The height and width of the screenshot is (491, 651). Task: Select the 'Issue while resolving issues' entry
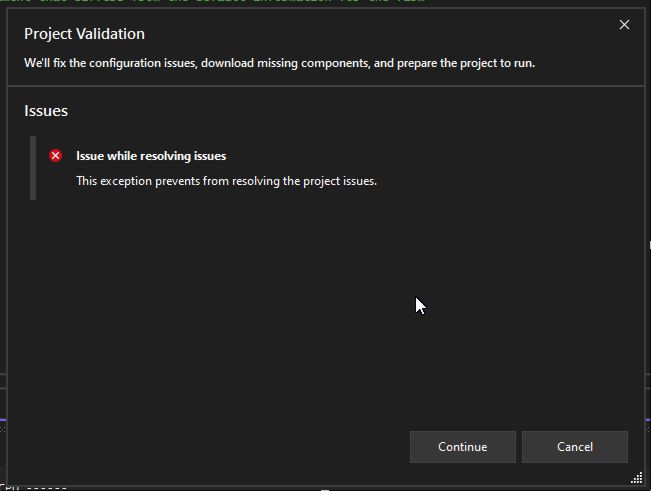tap(151, 156)
